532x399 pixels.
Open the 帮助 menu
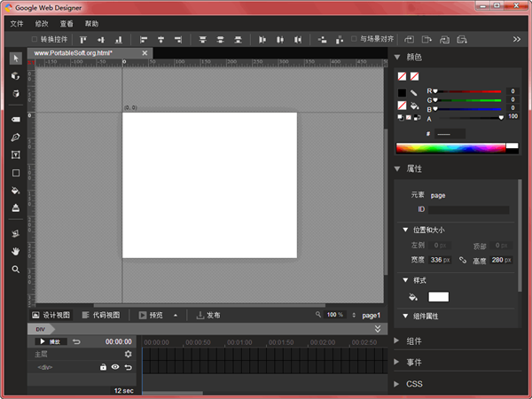[91, 23]
